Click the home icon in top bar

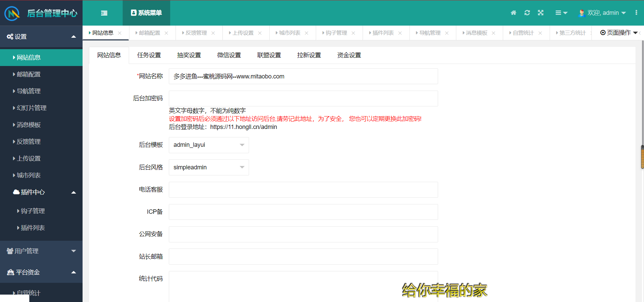point(513,13)
